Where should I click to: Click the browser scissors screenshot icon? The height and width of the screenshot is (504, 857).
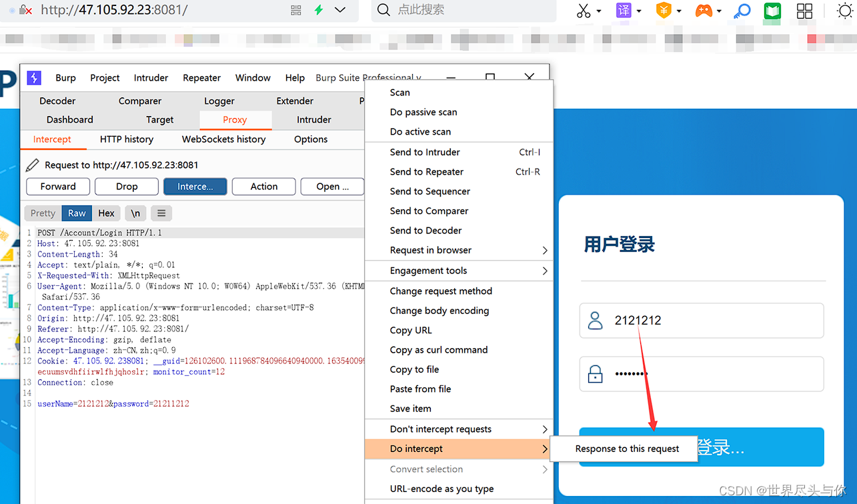pyautogui.click(x=584, y=11)
